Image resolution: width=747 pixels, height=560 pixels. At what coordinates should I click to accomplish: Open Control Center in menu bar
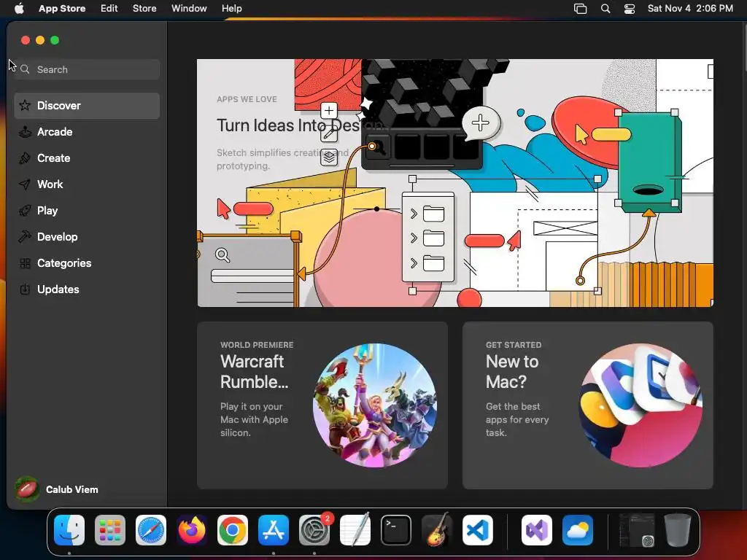630,9
